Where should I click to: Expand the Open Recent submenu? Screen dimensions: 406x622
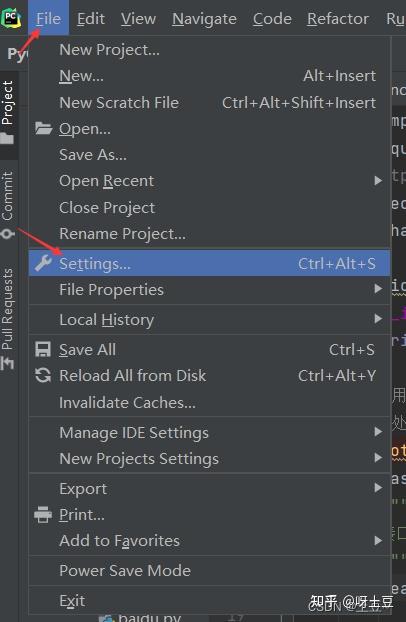[x=209, y=181]
